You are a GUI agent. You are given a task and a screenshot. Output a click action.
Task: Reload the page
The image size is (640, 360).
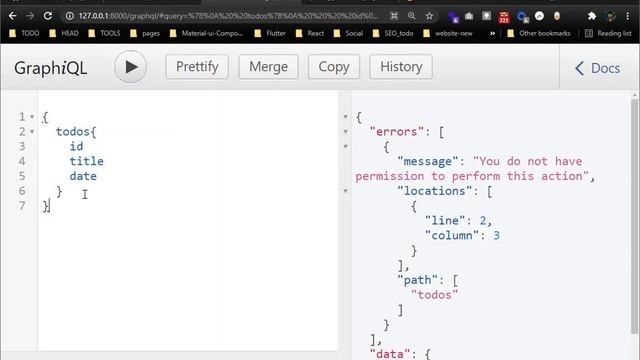tap(48, 16)
